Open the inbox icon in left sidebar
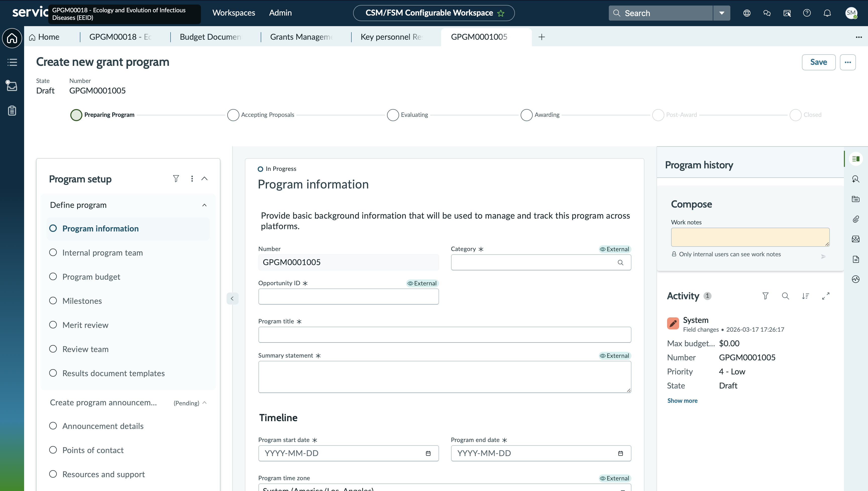The height and width of the screenshot is (491, 868). click(x=12, y=86)
